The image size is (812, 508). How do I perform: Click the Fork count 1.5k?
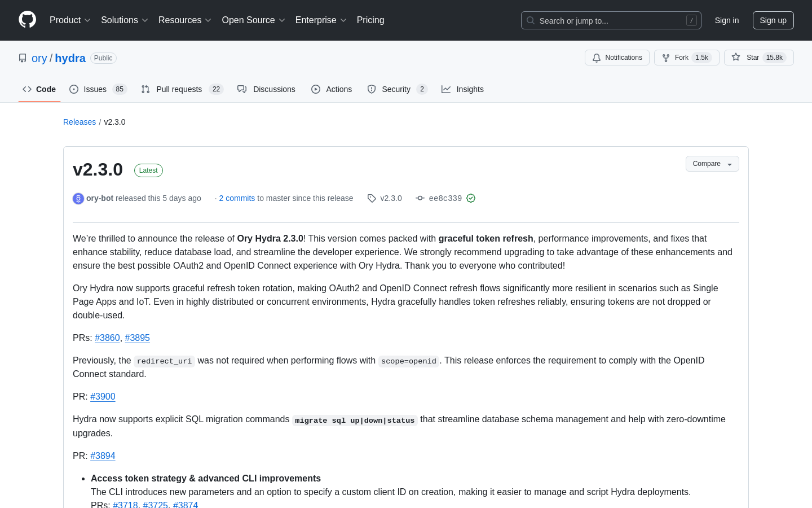[701, 58]
